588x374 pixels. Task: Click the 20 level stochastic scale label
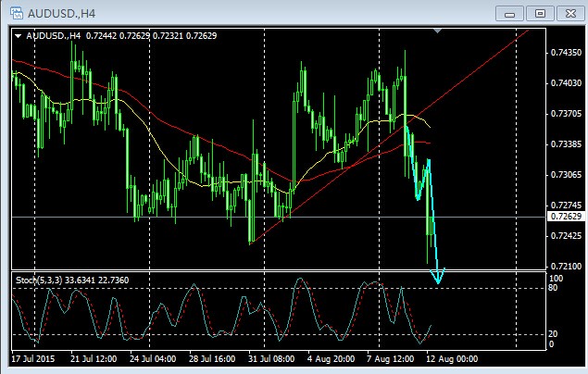pyautogui.click(x=553, y=334)
